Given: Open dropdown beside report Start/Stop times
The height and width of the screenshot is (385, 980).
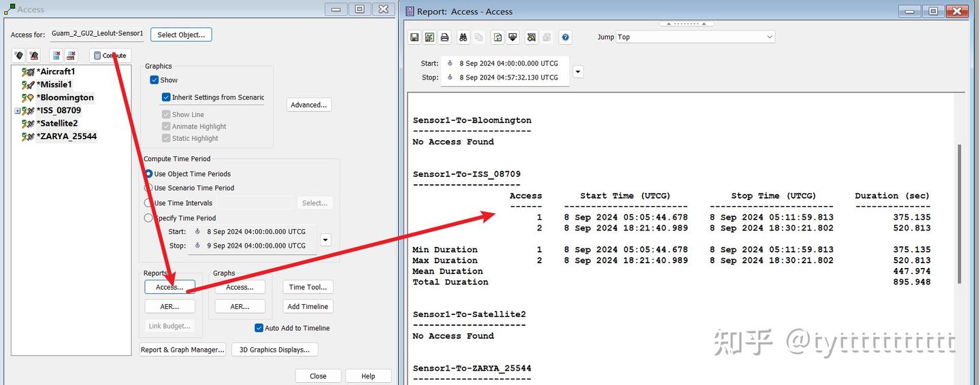Looking at the screenshot, I should (x=578, y=71).
